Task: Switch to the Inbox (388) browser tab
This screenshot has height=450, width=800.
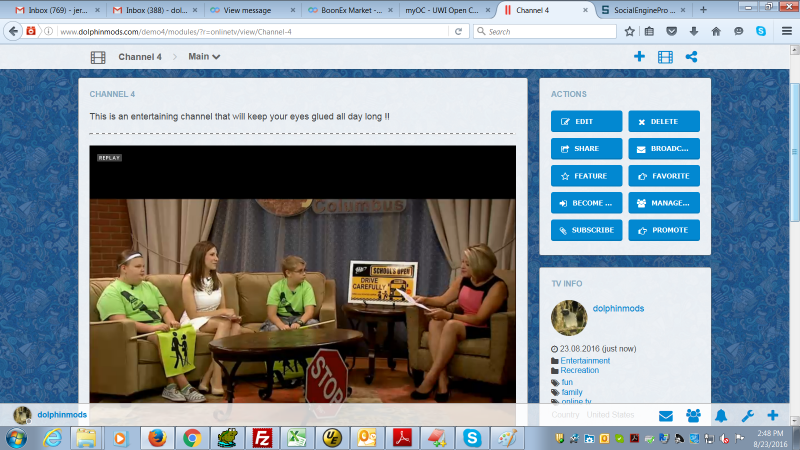Action: pyautogui.click(x=154, y=10)
